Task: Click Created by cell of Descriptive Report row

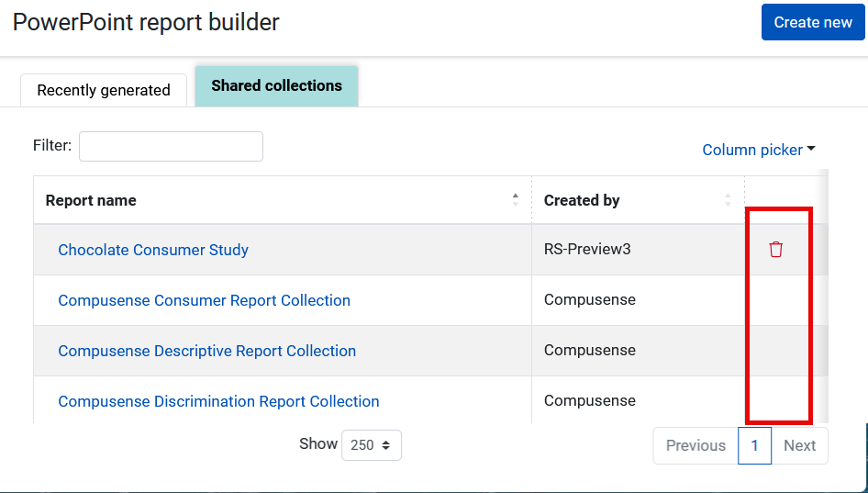Action: click(x=589, y=351)
